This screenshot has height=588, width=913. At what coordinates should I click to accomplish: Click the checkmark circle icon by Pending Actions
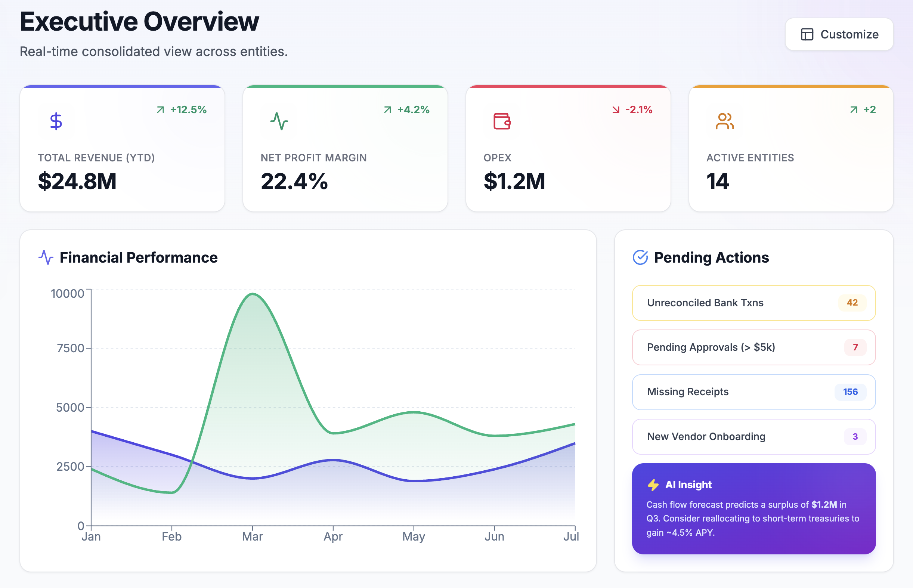pyautogui.click(x=640, y=257)
